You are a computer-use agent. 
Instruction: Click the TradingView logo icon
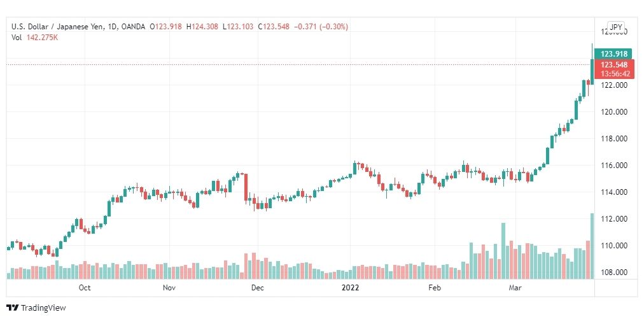(12, 308)
